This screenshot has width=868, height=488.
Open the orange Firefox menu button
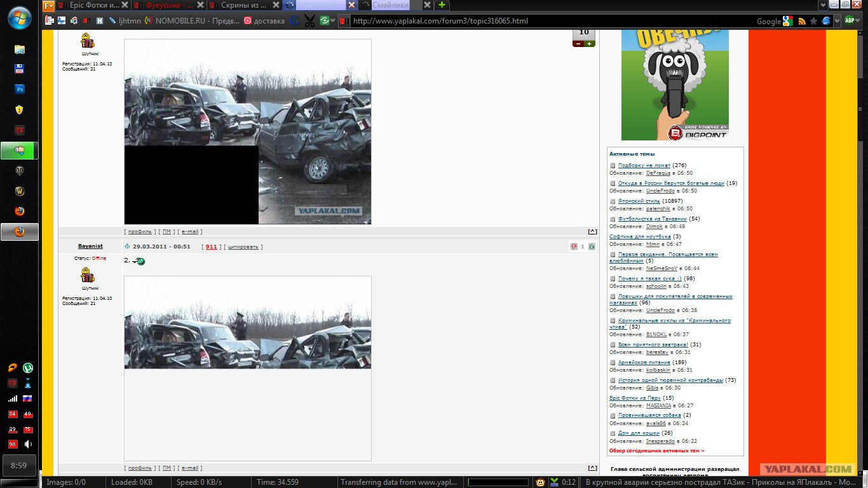point(49,5)
